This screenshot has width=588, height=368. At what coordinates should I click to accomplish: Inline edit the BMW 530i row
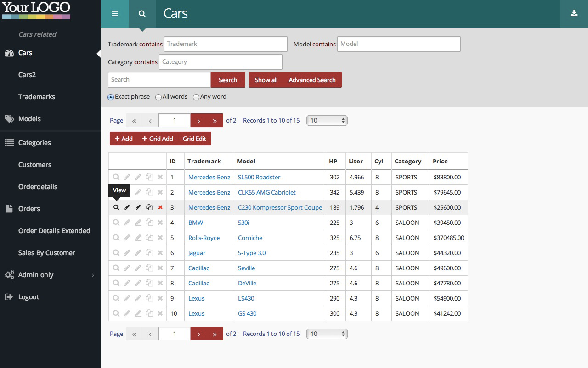[138, 223]
